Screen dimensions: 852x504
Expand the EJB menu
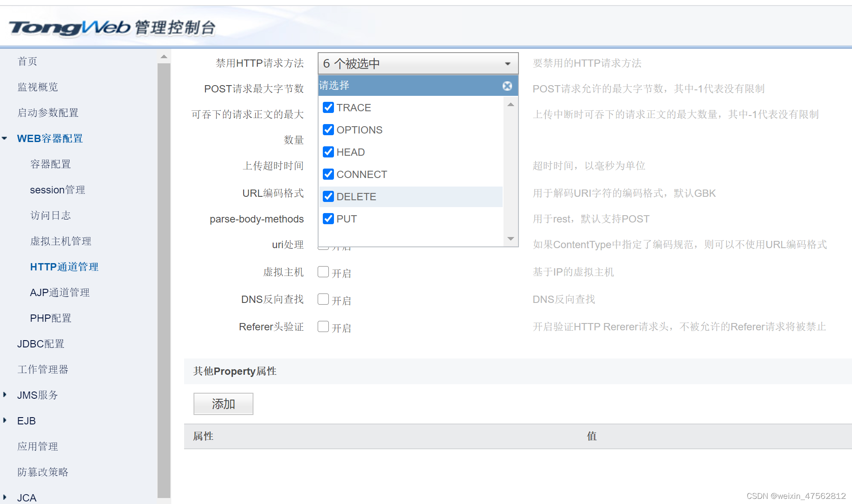(5, 420)
